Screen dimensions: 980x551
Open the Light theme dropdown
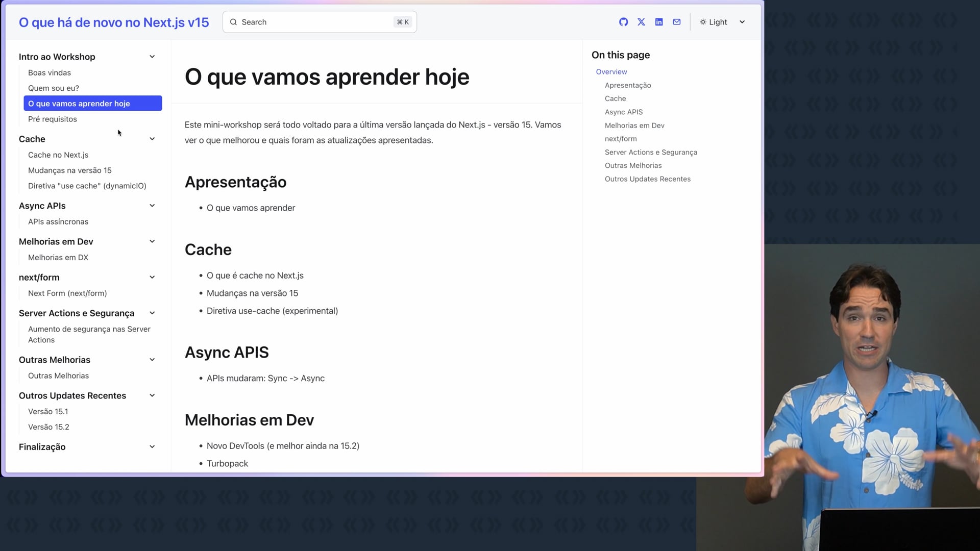(x=742, y=22)
